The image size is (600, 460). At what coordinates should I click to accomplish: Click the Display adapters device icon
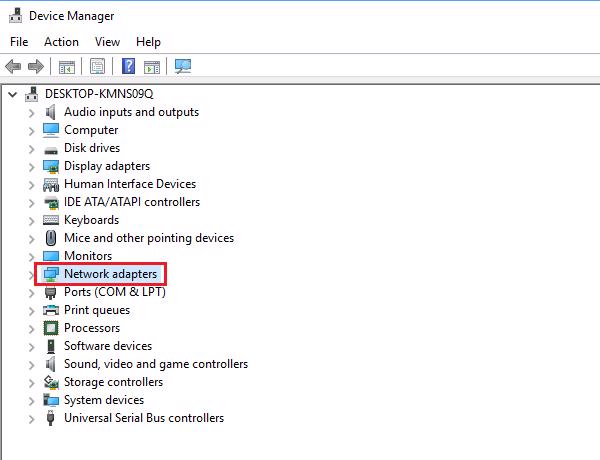pyautogui.click(x=52, y=166)
